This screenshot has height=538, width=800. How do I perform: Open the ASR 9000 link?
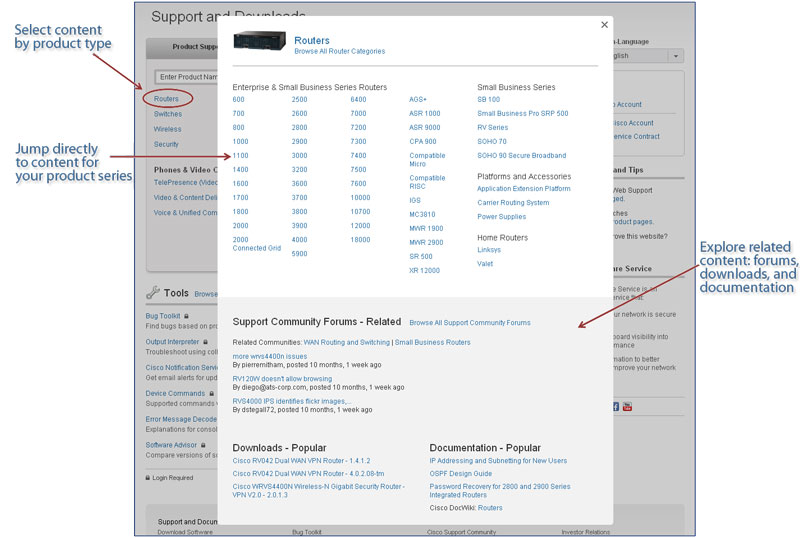point(424,128)
